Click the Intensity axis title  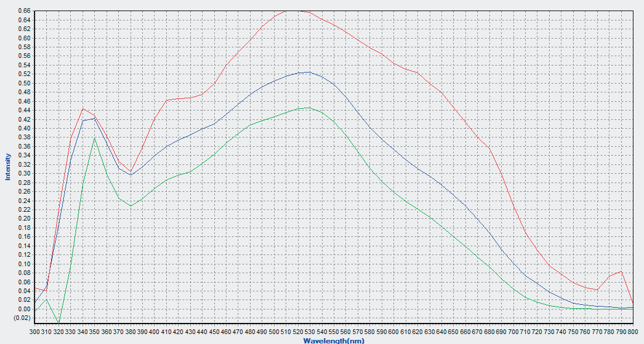click(8, 167)
